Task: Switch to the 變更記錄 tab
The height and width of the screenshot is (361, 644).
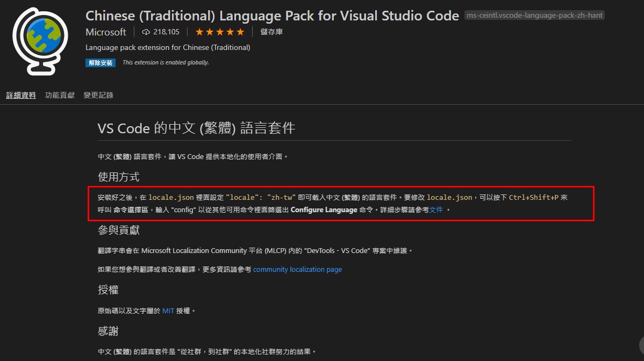Action: [x=98, y=95]
